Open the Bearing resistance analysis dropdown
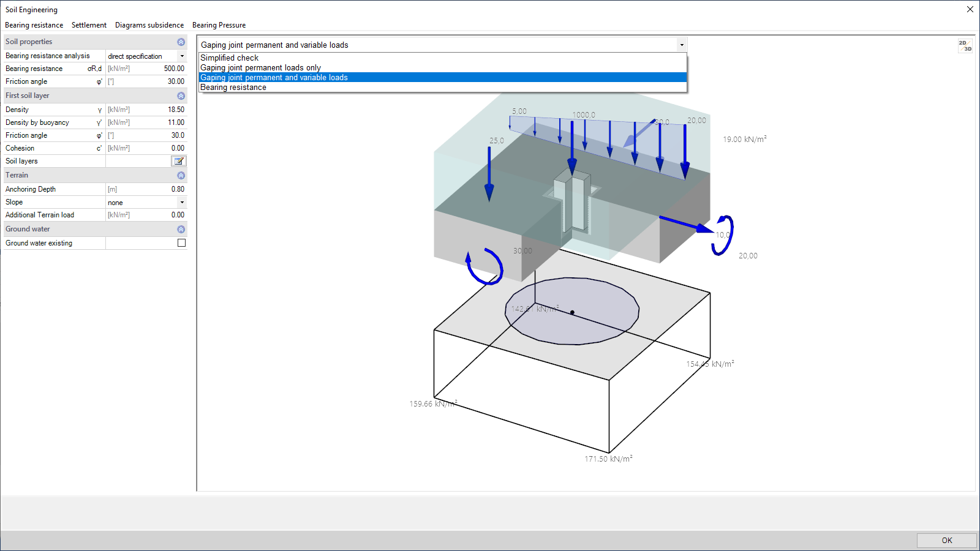The width and height of the screenshot is (980, 551). (x=182, y=56)
